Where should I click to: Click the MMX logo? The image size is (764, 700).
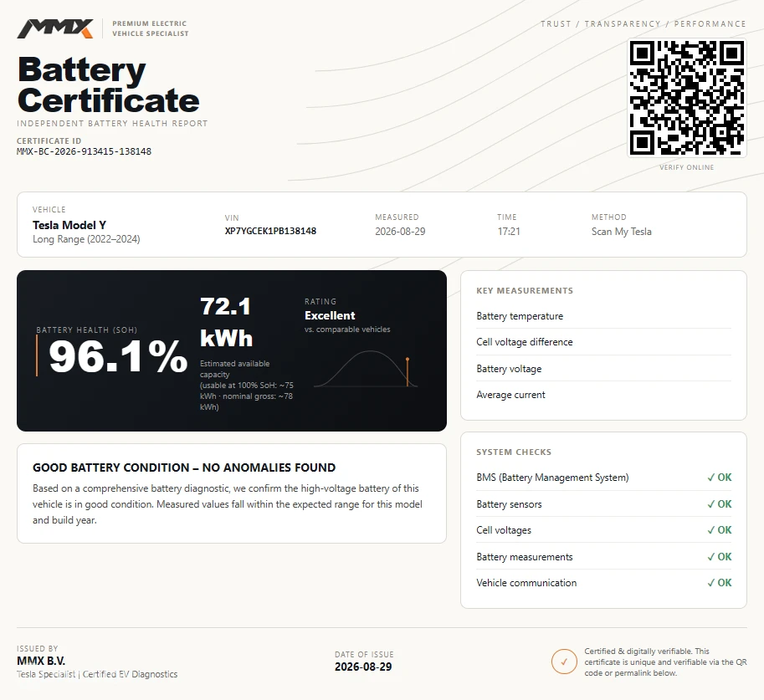55,28
